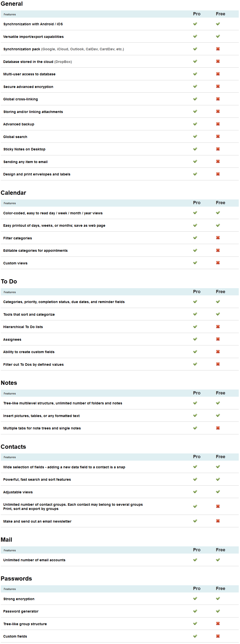The height and width of the screenshot is (644, 240).
Task: Click Free red cross for Assignees row
Action: 218,339
